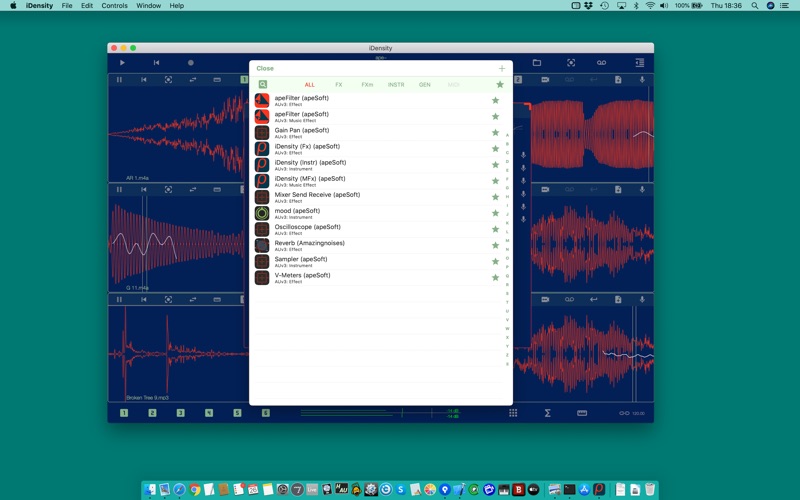Select Mixer Send Receive (apeSoft) plugin
Screen dimensions: 800x500
pos(378,197)
